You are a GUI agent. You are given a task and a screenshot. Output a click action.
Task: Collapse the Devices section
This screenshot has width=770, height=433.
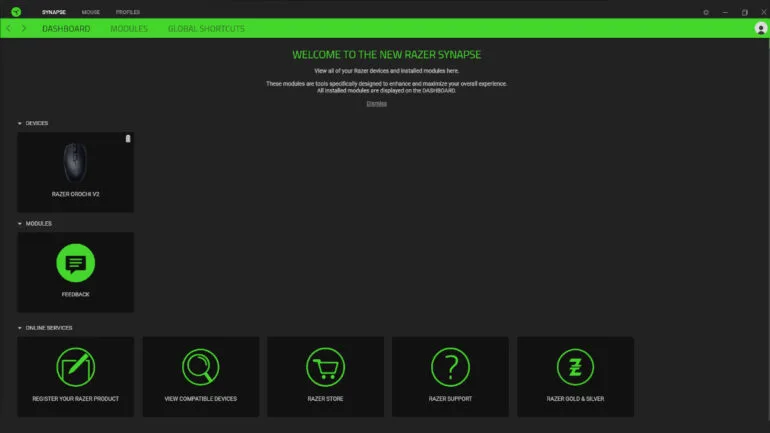[x=20, y=123]
